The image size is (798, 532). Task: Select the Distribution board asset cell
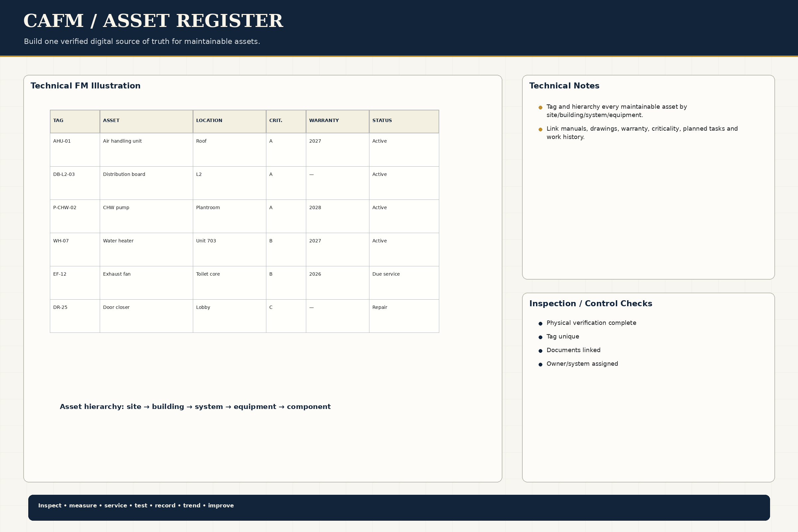pyautogui.click(x=147, y=183)
